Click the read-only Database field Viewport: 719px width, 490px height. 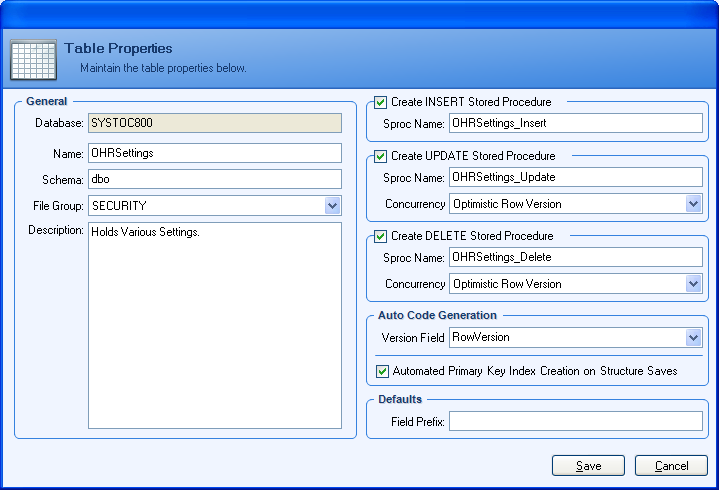(215, 125)
